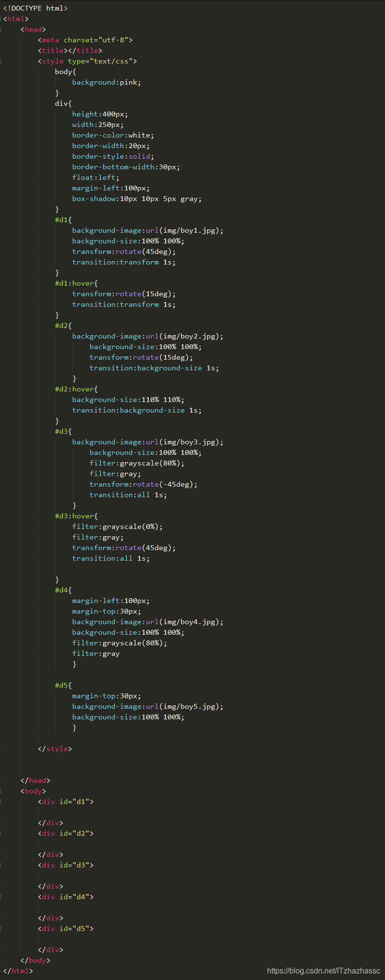The height and width of the screenshot is (980, 385).
Task: Click the opening <html> tag
Action: point(16,19)
